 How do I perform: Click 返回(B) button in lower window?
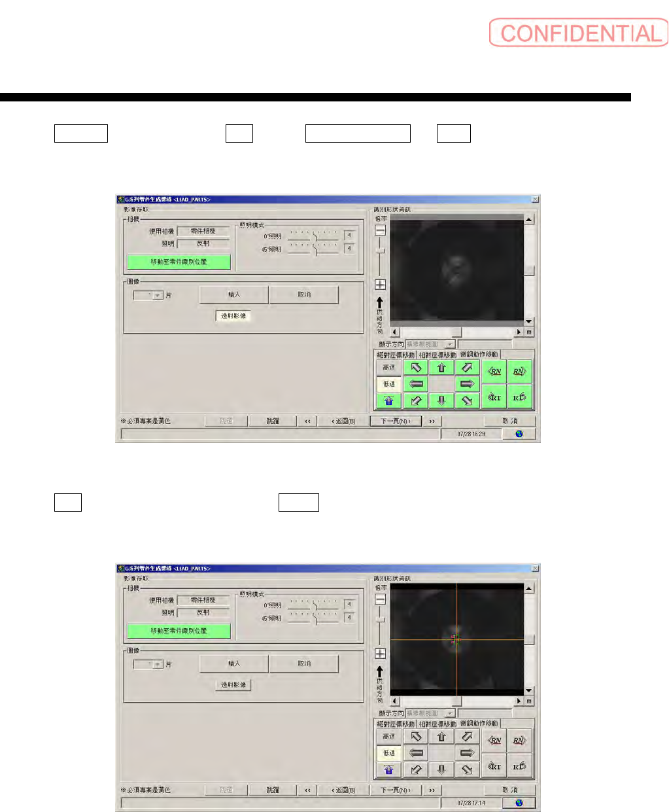343,790
